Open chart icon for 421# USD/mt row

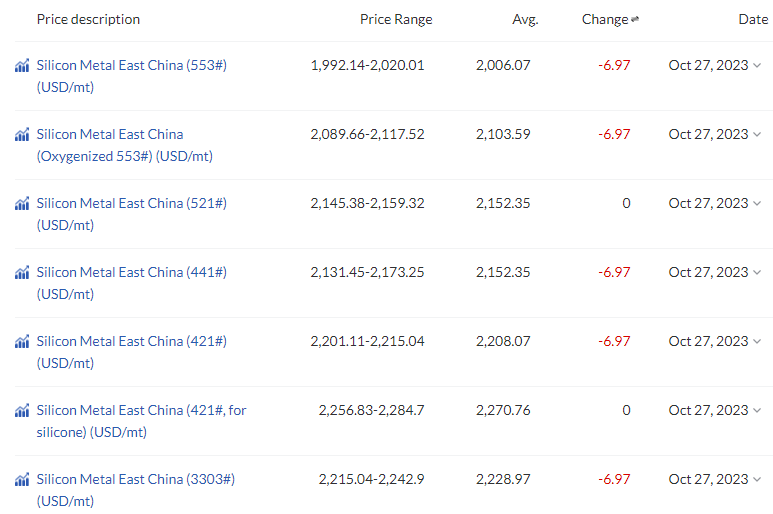click(x=22, y=342)
